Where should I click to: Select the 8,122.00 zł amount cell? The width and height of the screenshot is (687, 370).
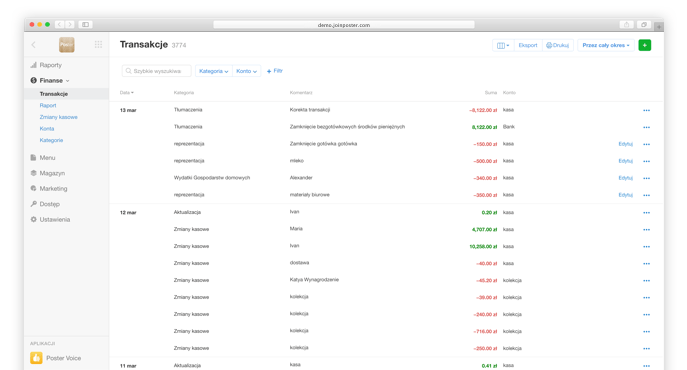(484, 127)
